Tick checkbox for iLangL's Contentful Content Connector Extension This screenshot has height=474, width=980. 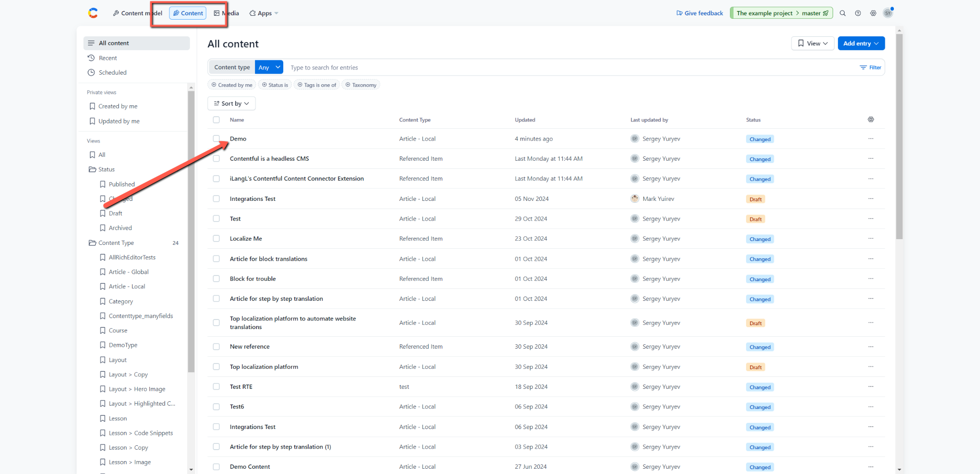tap(216, 178)
